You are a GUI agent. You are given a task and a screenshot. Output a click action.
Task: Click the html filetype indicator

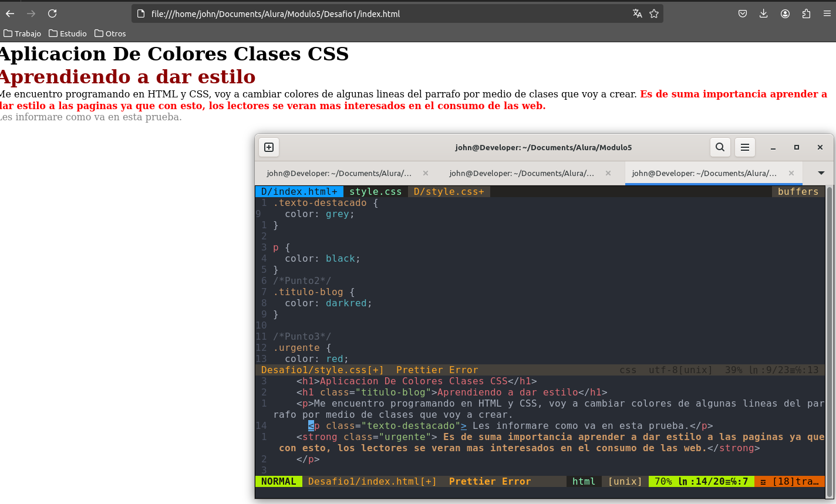584,482
